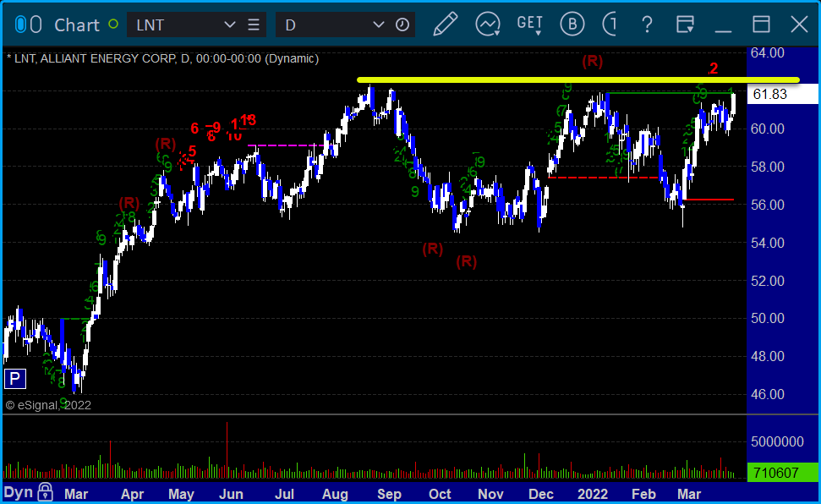Open the studies chart-line icon
821x504 pixels.
coord(488,25)
